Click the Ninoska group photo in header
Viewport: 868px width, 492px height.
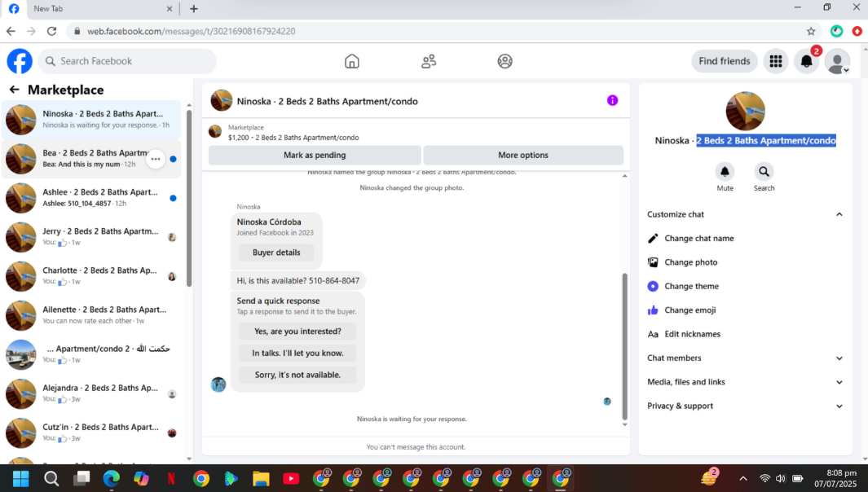pos(222,101)
